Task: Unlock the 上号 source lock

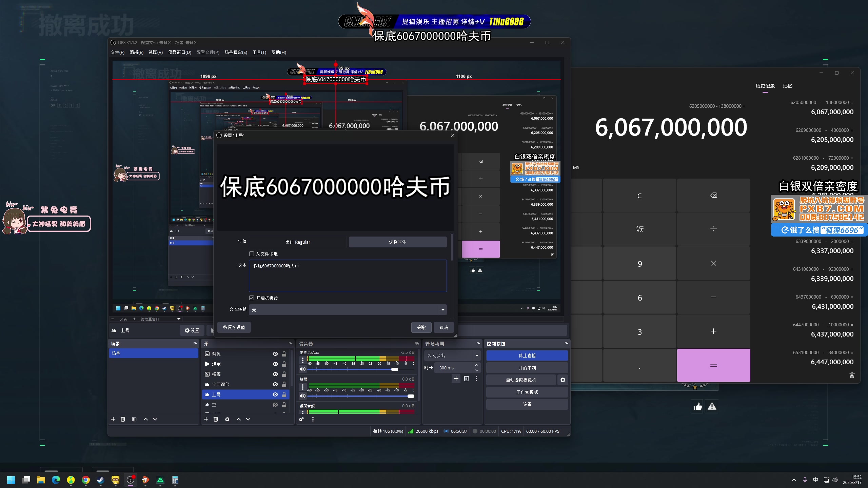Action: [284, 394]
